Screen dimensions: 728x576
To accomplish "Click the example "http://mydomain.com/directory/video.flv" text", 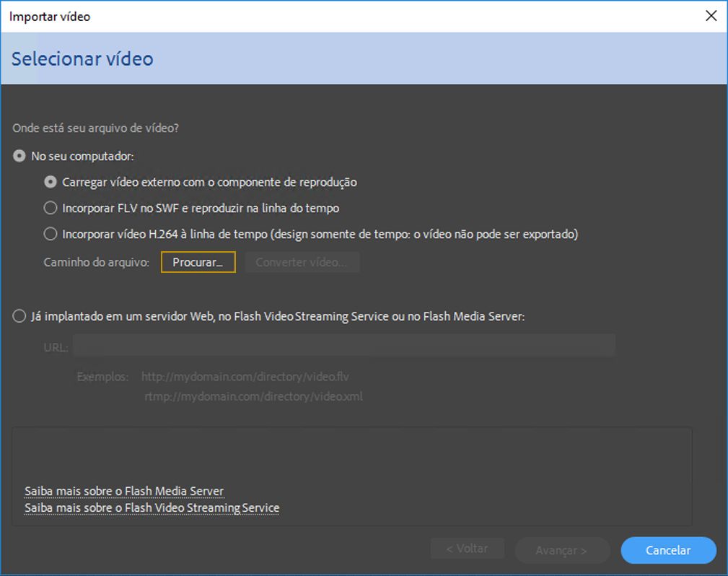I will [x=245, y=377].
